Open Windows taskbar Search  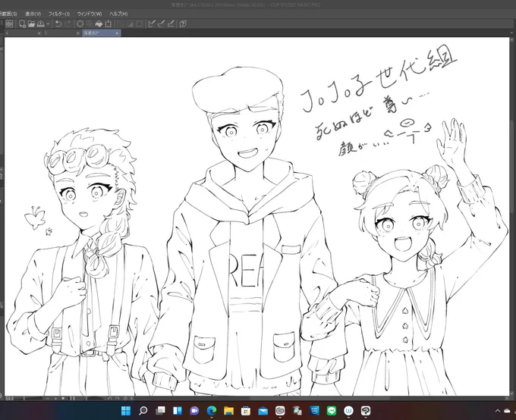[x=143, y=410]
